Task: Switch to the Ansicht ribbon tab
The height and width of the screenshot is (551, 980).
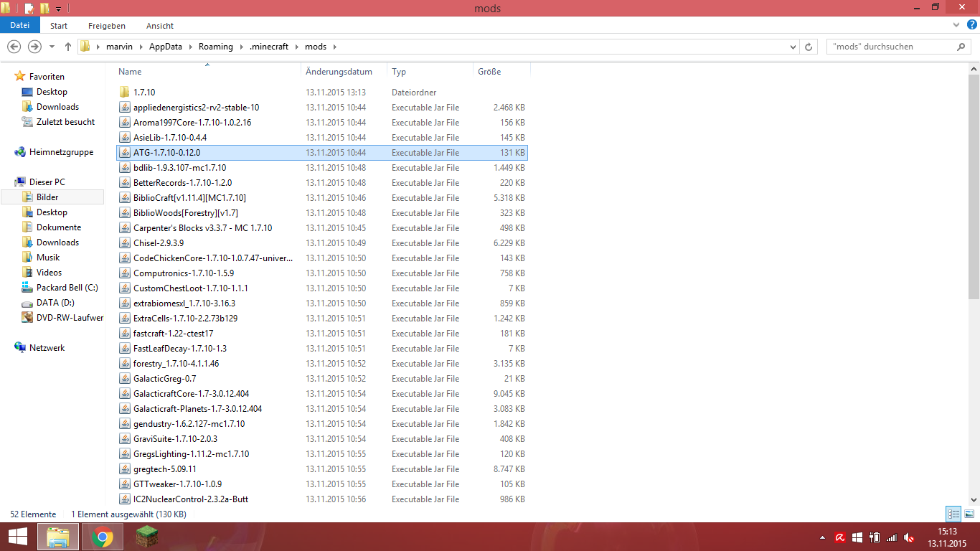Action: click(x=160, y=26)
